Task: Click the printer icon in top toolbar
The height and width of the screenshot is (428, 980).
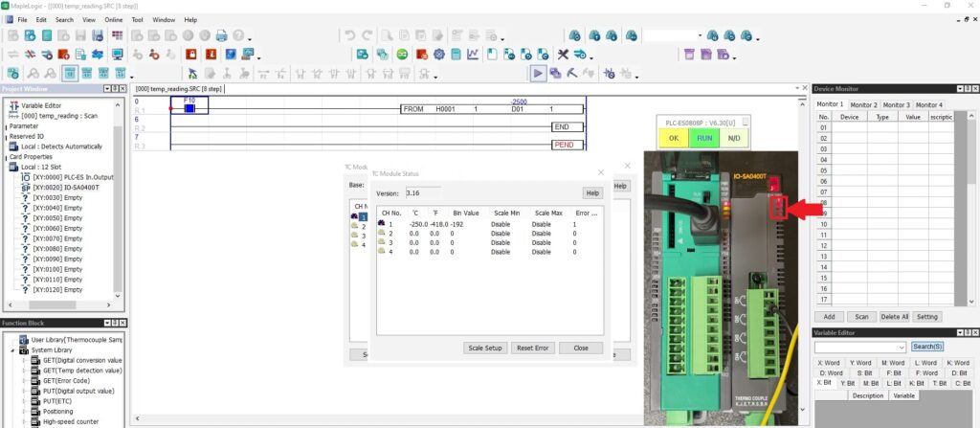Action: tap(221, 35)
